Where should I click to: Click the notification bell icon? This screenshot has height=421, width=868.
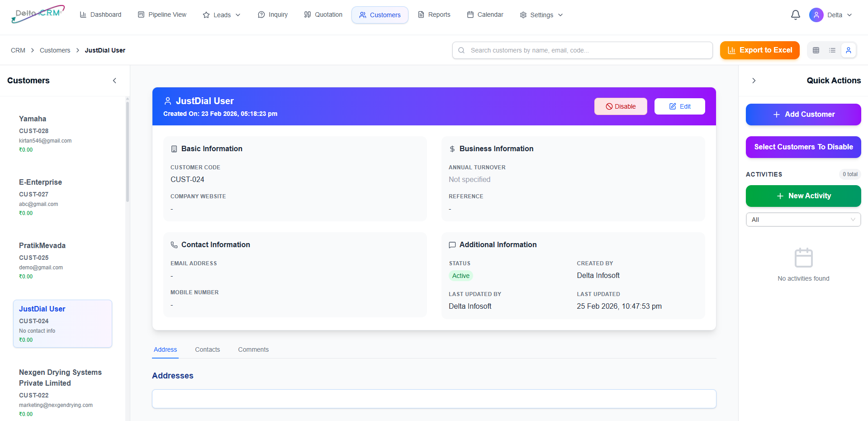pyautogui.click(x=795, y=15)
